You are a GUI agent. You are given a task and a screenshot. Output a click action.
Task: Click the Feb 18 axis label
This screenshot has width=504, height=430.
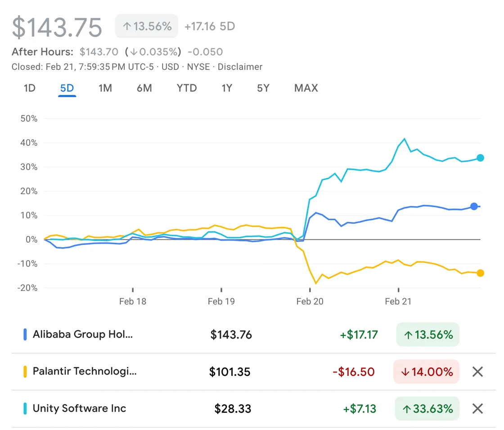tap(132, 301)
